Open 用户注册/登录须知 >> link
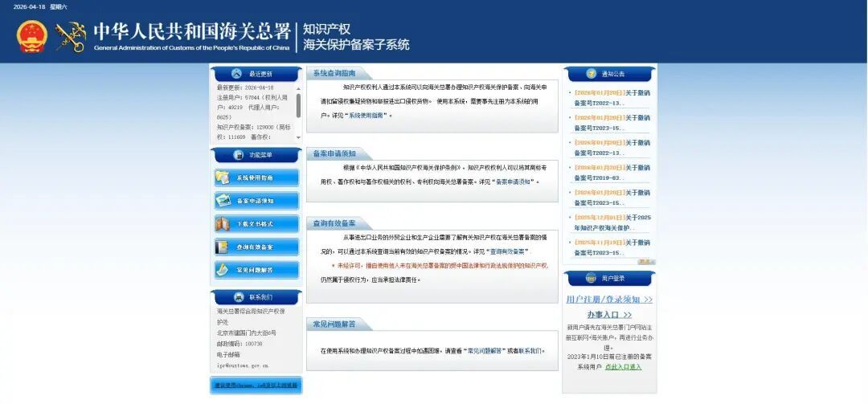The width and height of the screenshot is (868, 404). [x=609, y=300]
